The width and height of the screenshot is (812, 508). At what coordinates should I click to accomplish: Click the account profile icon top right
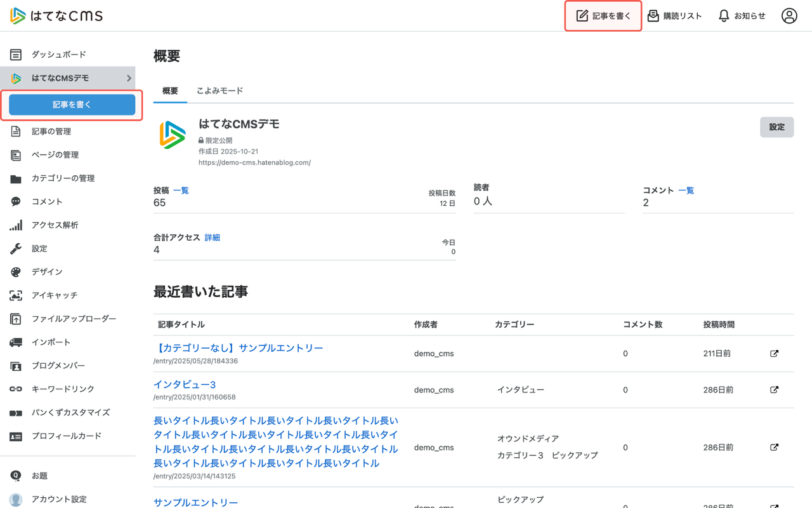789,15
